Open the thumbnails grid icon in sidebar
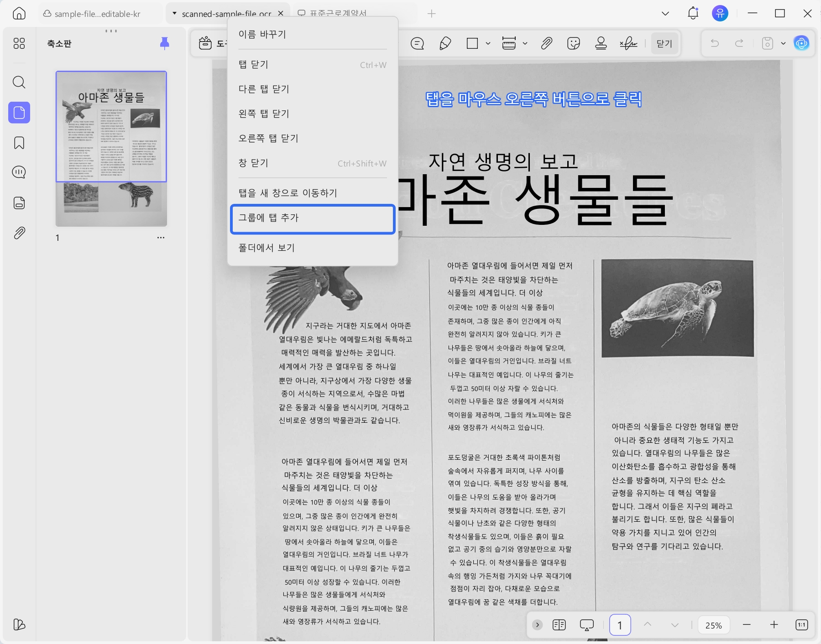 coord(19,43)
